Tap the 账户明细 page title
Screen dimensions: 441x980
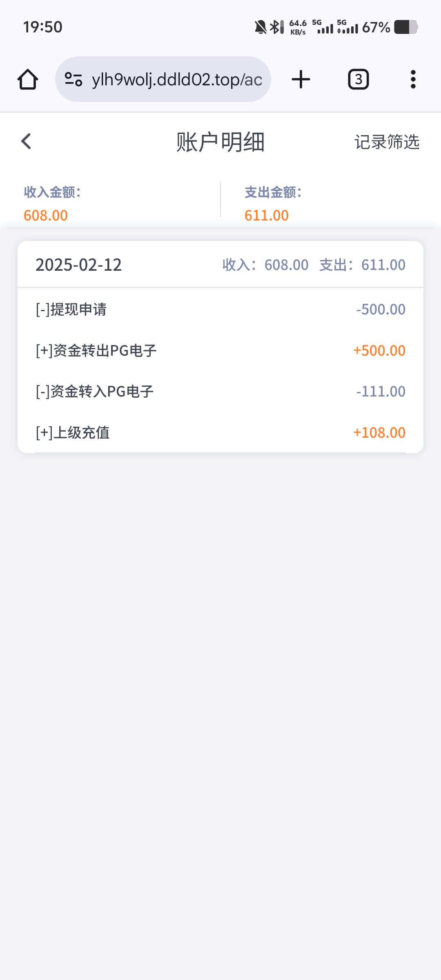(x=220, y=142)
